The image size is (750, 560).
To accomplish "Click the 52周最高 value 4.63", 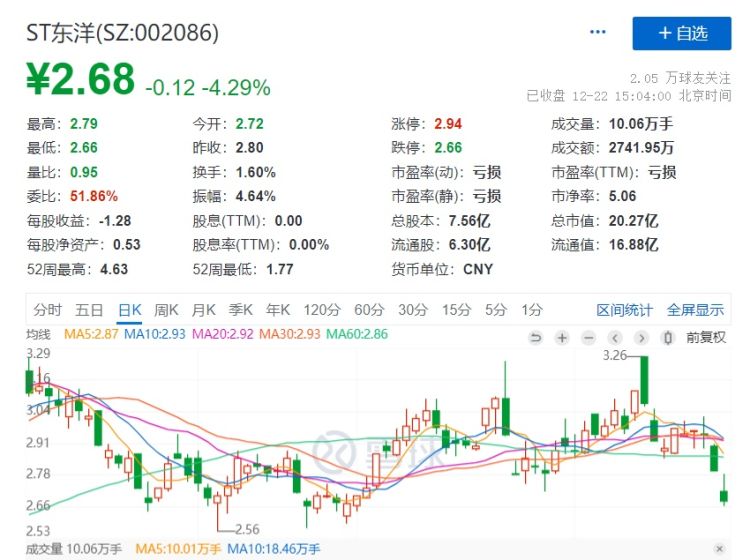I will click(x=114, y=269).
